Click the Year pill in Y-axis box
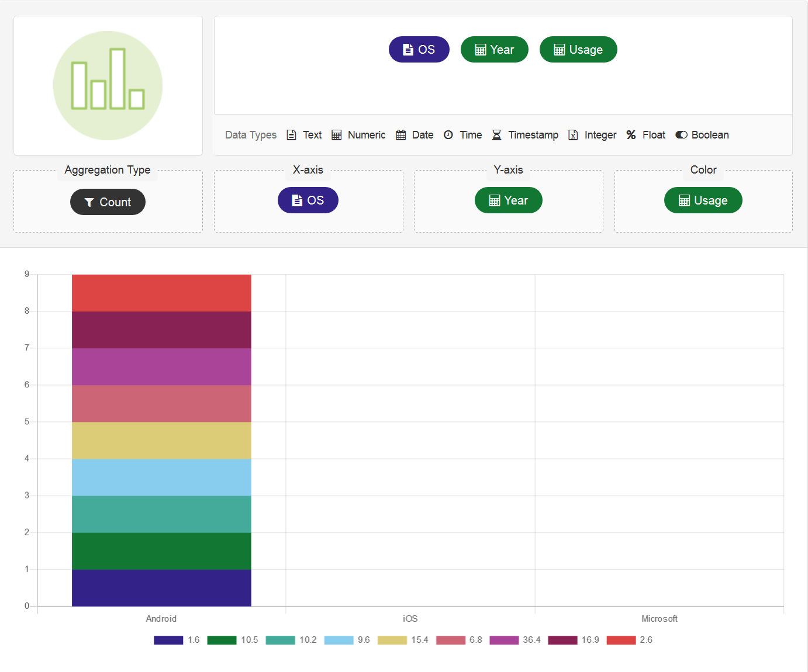 click(509, 200)
